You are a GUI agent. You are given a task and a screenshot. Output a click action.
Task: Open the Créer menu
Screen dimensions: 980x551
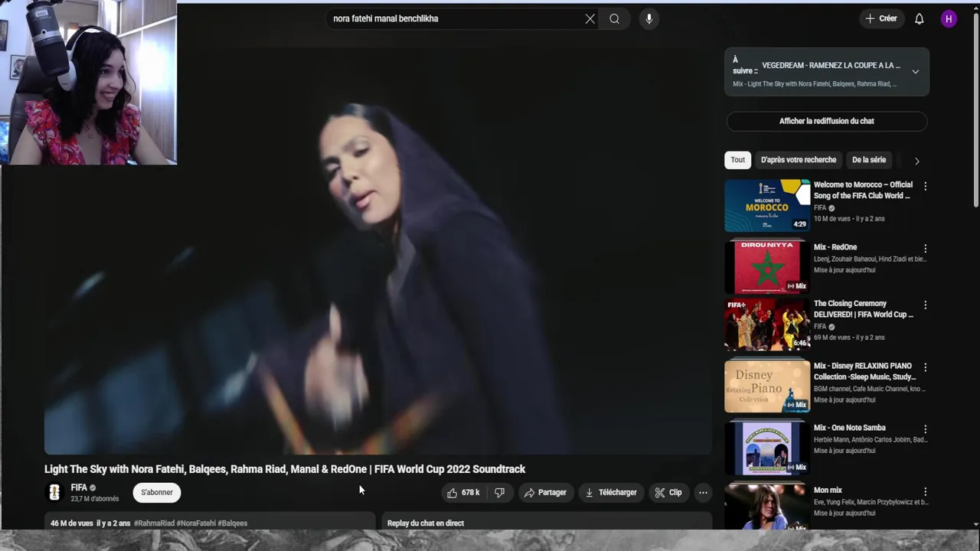pos(881,18)
